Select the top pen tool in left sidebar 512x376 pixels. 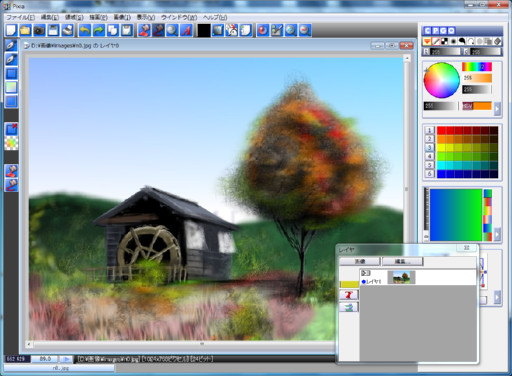click(x=11, y=45)
